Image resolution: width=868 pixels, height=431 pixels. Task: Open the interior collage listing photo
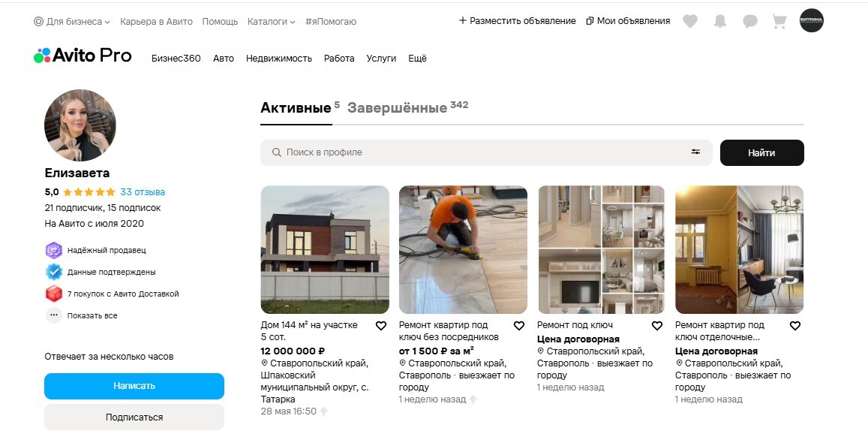point(601,249)
